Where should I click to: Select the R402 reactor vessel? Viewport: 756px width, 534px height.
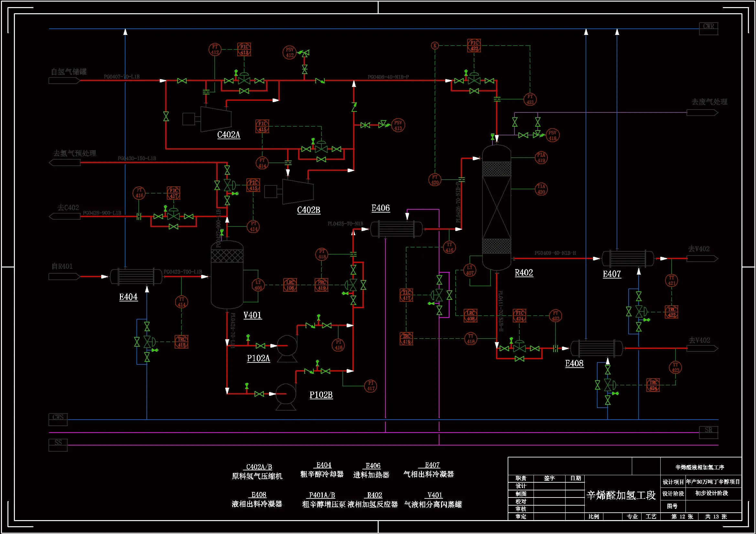(496, 208)
